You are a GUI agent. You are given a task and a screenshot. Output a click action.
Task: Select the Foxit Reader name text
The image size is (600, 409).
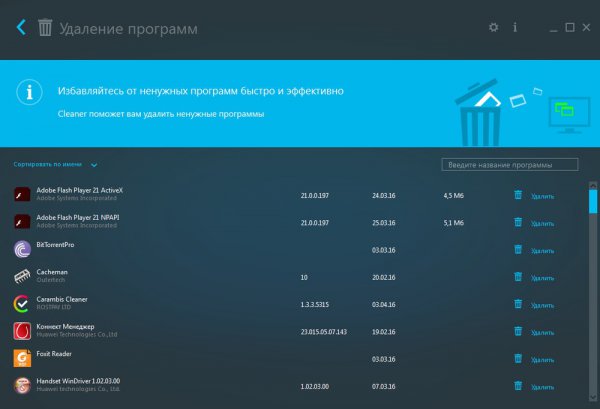coord(54,354)
